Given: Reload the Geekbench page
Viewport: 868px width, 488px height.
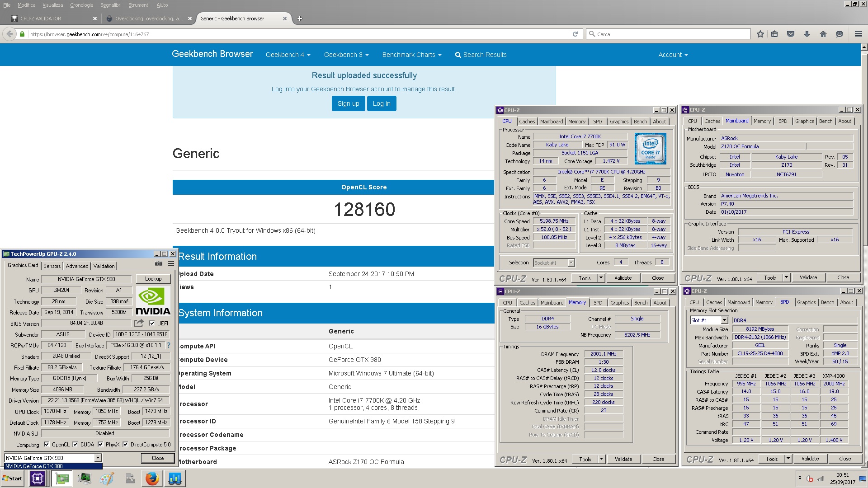Looking at the screenshot, I should coord(575,34).
